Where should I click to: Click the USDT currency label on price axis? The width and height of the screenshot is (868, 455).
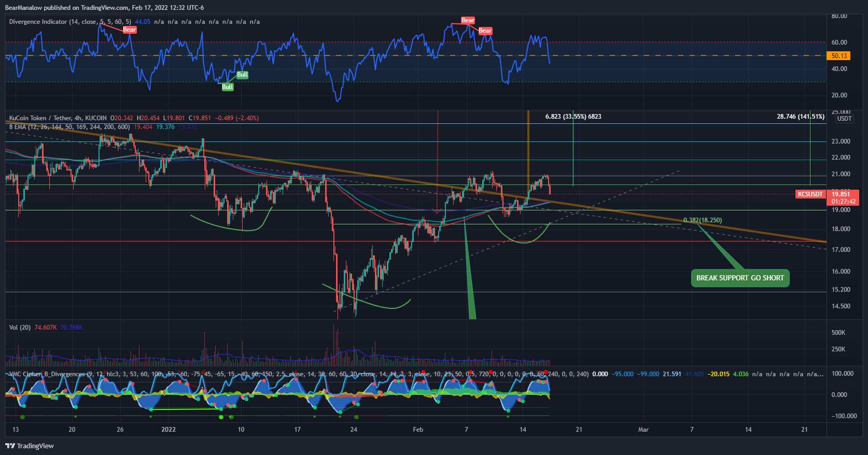844,119
